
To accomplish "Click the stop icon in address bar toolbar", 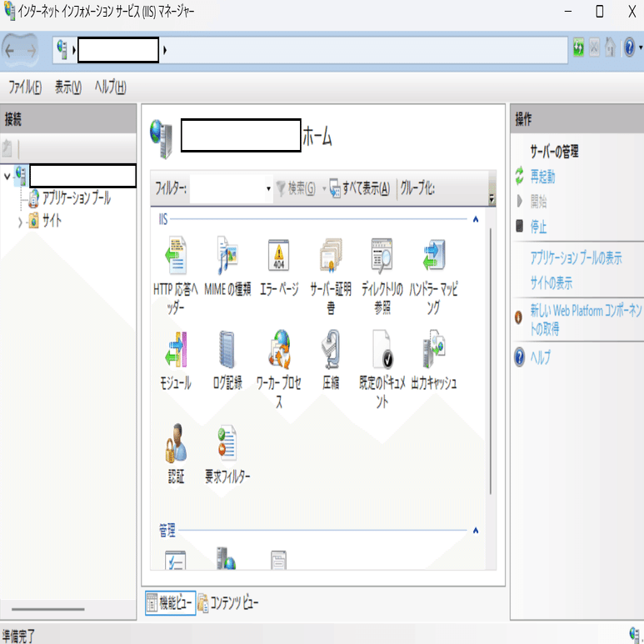I will pyautogui.click(x=594, y=48).
